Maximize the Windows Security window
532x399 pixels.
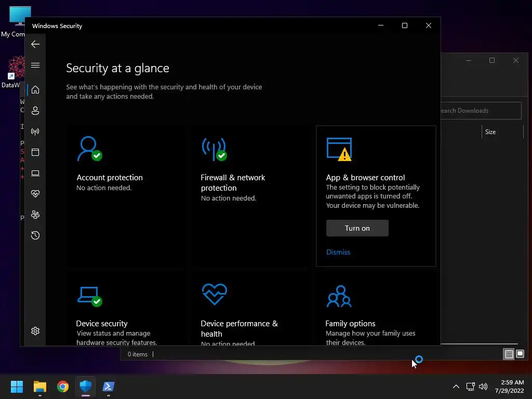(x=404, y=26)
